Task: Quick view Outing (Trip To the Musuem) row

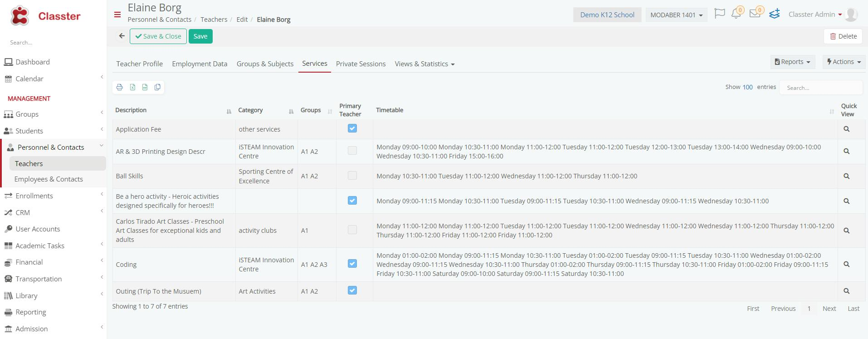Action: [x=846, y=291]
